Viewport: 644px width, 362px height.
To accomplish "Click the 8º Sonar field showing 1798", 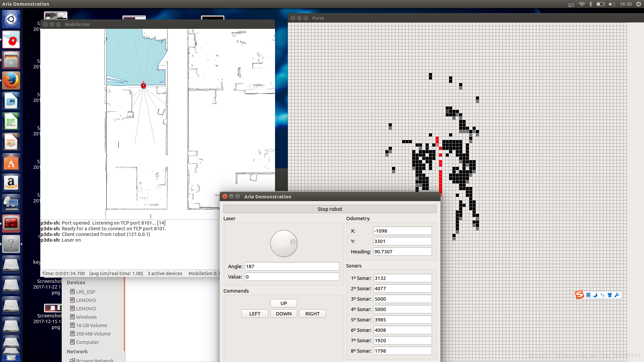I will 402,351.
